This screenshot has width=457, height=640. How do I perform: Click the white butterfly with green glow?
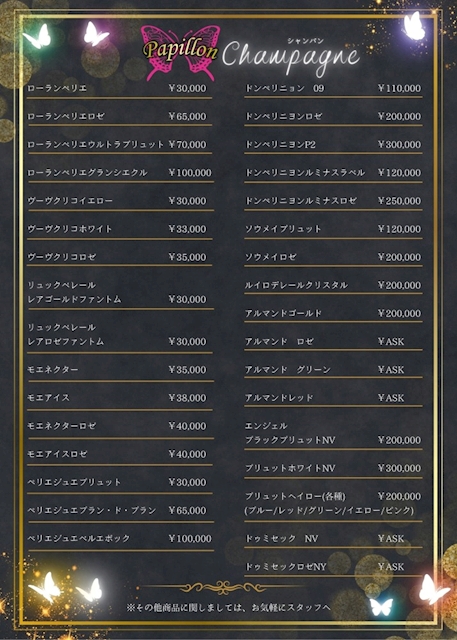(37, 36)
